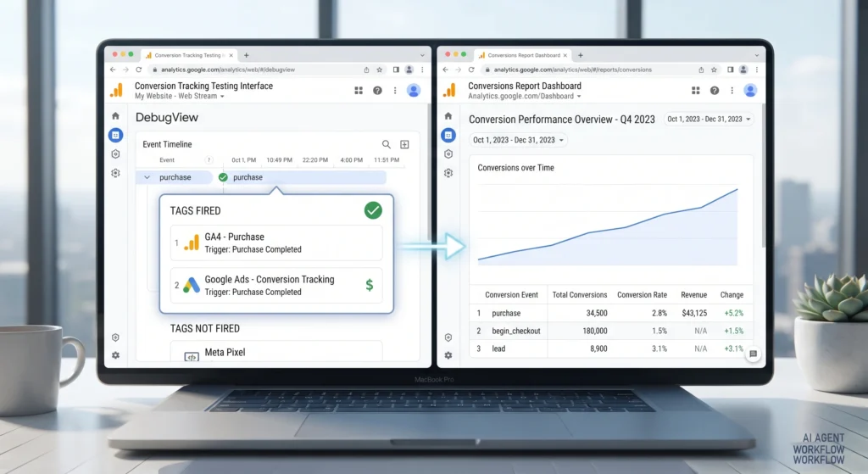This screenshot has height=474, width=868.
Task: Open tab list chevron in Conversions Report browser
Action: tap(757, 55)
